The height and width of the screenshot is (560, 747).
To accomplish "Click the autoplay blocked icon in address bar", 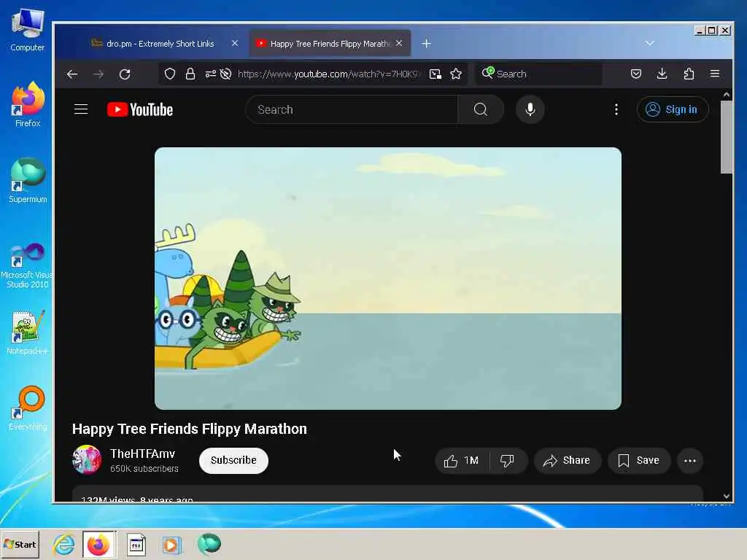I will coord(226,74).
